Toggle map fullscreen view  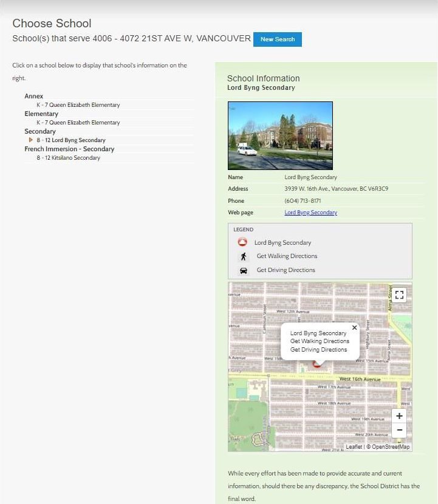(x=399, y=295)
